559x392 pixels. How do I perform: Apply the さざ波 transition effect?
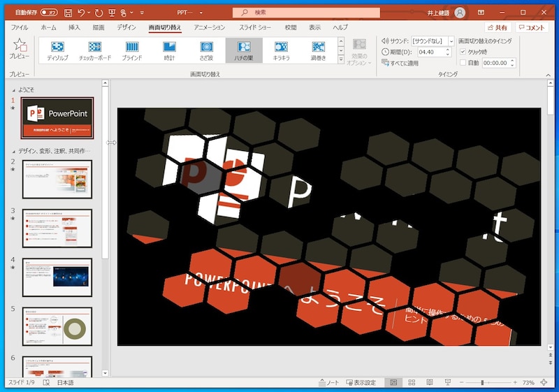tap(206, 50)
